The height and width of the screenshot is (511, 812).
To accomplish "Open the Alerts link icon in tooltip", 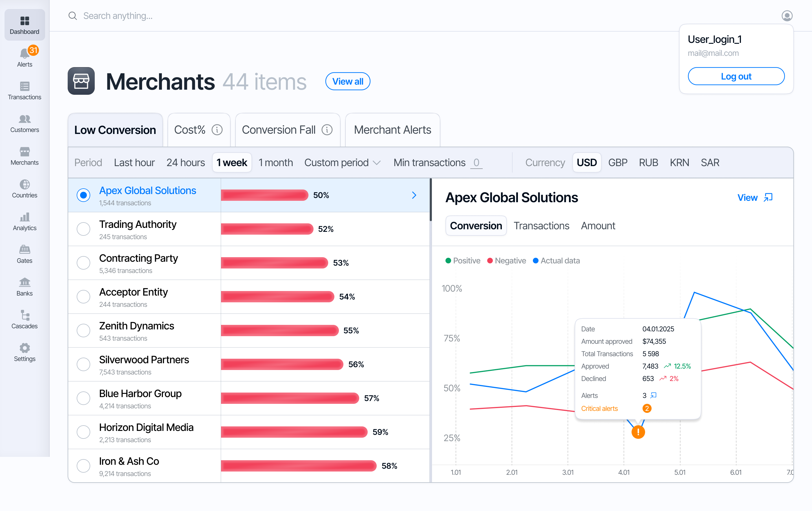I will click(x=653, y=395).
